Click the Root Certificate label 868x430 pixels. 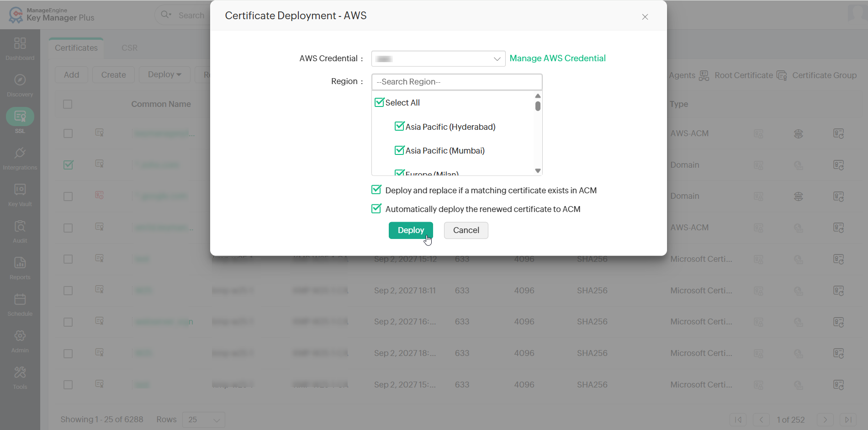coord(743,75)
